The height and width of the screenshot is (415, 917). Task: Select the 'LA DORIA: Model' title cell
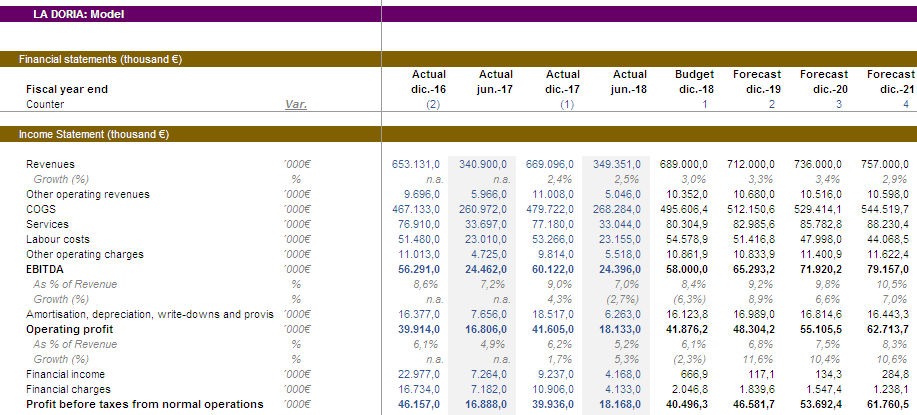coord(79,15)
